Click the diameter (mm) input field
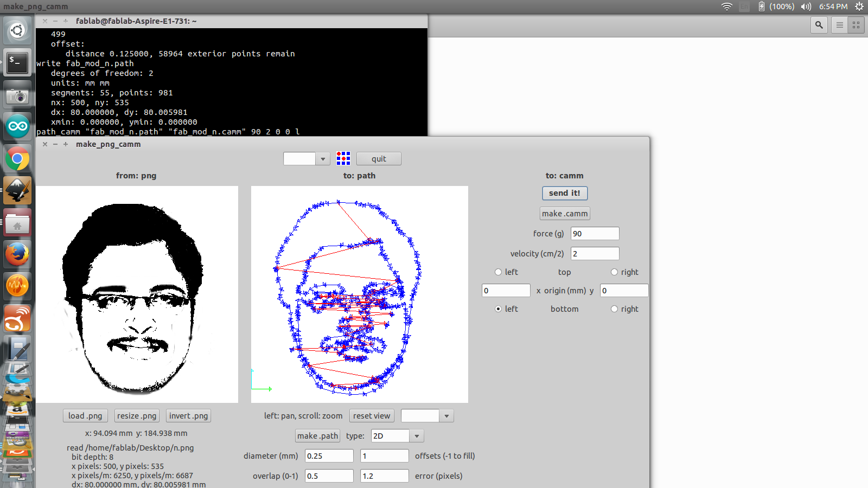Viewport: 868px width, 488px height. pyautogui.click(x=329, y=456)
